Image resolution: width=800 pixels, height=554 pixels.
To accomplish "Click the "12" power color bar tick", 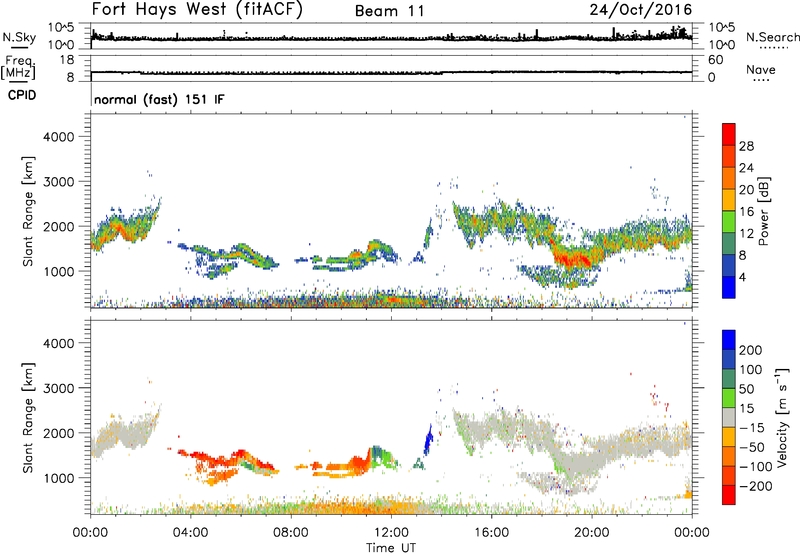I will point(746,234).
